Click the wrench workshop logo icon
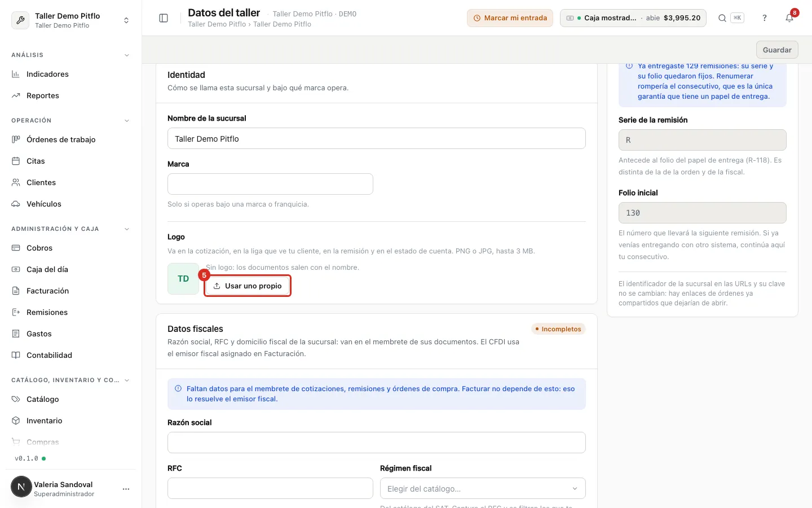This screenshot has width=812, height=508. 20,20
